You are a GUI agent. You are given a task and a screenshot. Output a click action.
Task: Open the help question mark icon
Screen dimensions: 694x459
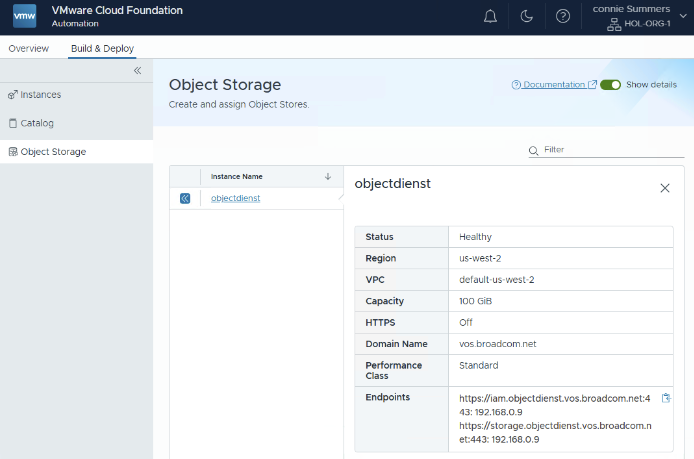point(563,16)
